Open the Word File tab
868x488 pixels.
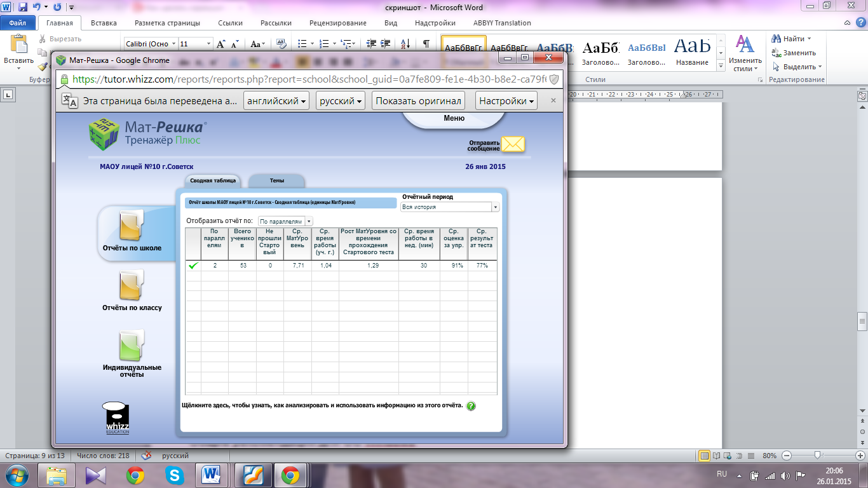(17, 23)
